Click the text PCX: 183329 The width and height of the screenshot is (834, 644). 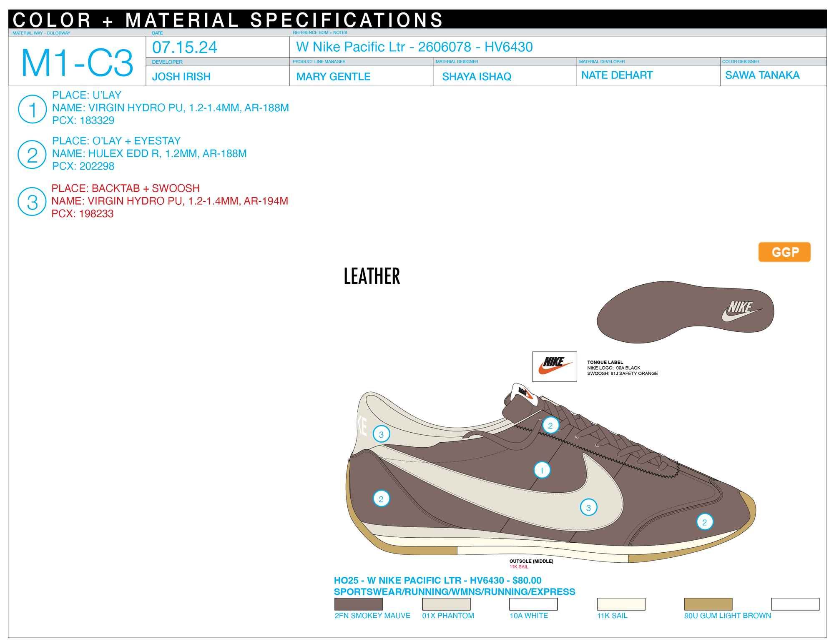click(x=83, y=120)
